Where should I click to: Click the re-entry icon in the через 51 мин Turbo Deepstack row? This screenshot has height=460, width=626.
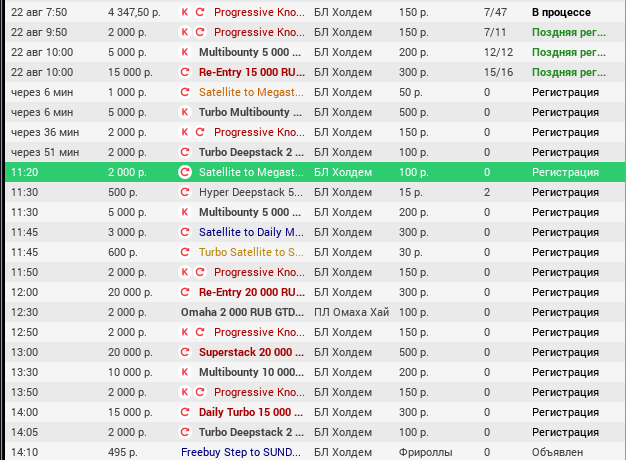pyautogui.click(x=184, y=152)
